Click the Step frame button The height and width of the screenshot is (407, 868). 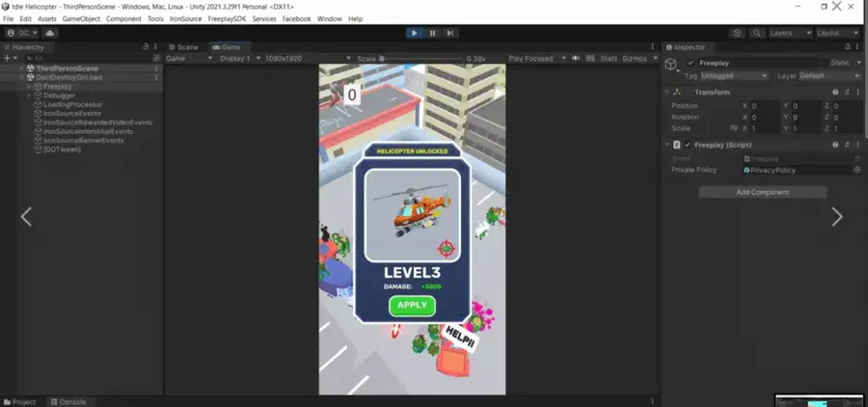(449, 33)
